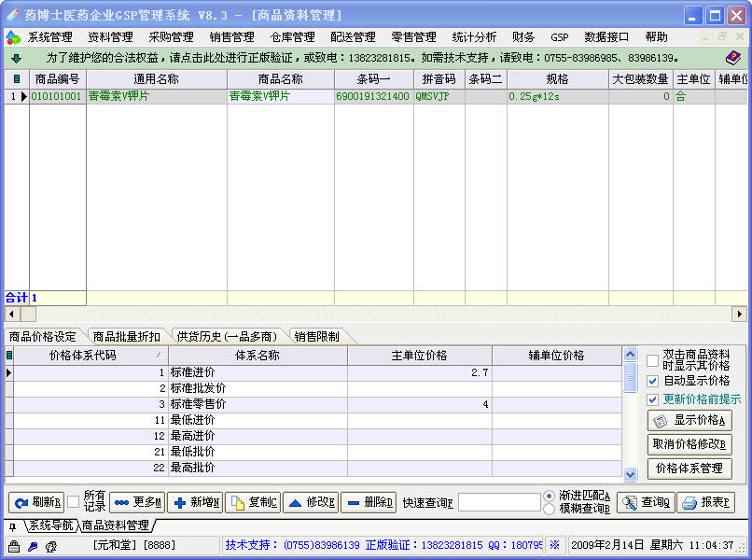The image size is (752, 560).
Task: Open the 资料管理 menu
Action: (110, 37)
